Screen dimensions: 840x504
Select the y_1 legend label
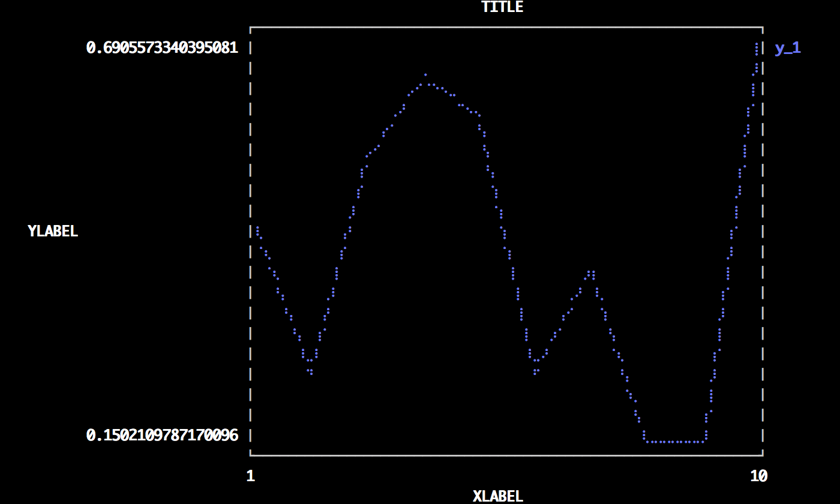pyautogui.click(x=787, y=48)
